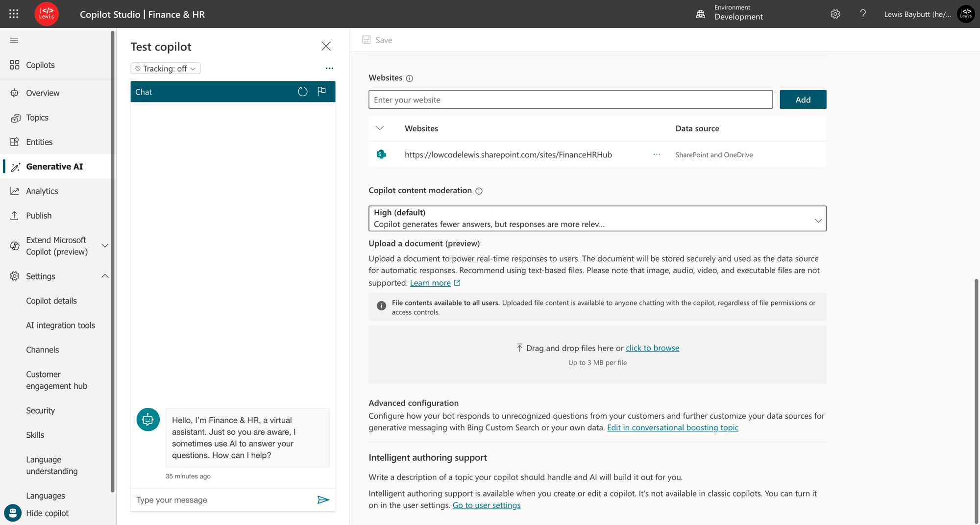This screenshot has width=980, height=525.
Task: Open Copilot details settings
Action: point(51,300)
